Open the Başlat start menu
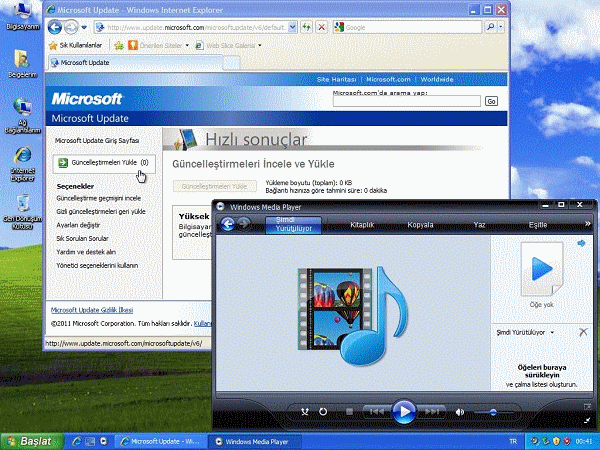Viewport: 600px width, 450px height. coord(31,441)
